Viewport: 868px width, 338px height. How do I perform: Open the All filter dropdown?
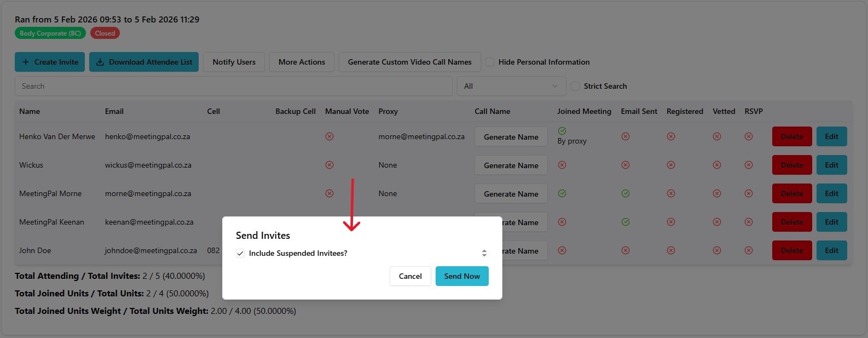coord(511,86)
